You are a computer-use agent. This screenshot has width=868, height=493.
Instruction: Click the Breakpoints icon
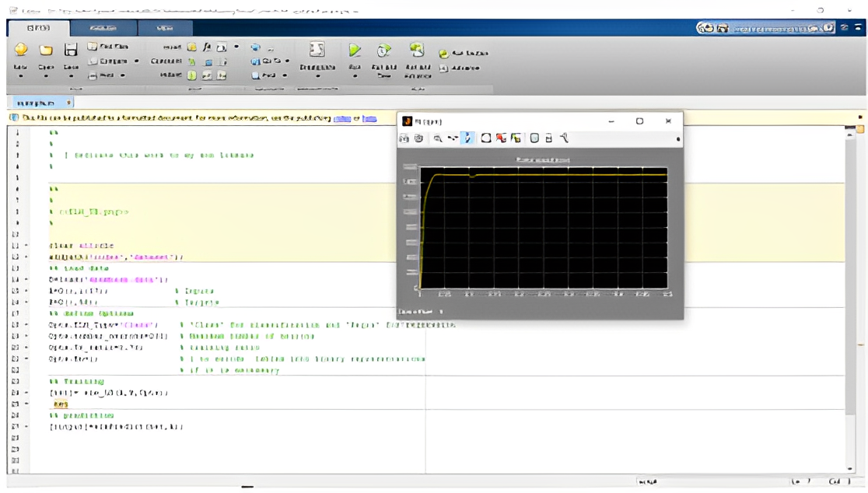pos(317,51)
